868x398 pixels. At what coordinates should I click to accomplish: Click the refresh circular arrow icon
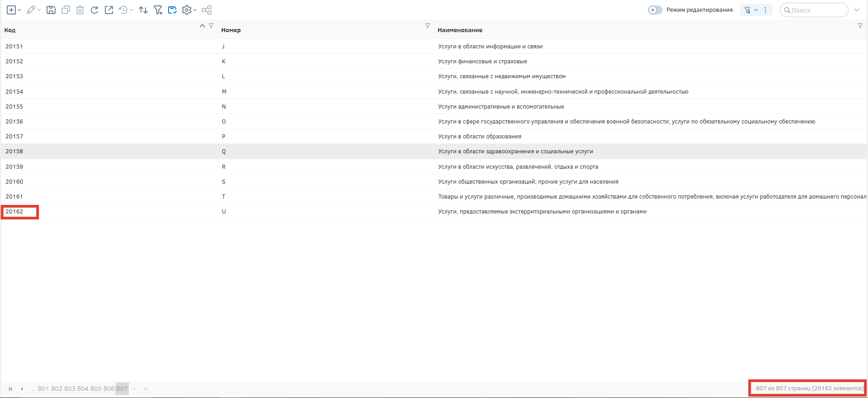tap(94, 10)
